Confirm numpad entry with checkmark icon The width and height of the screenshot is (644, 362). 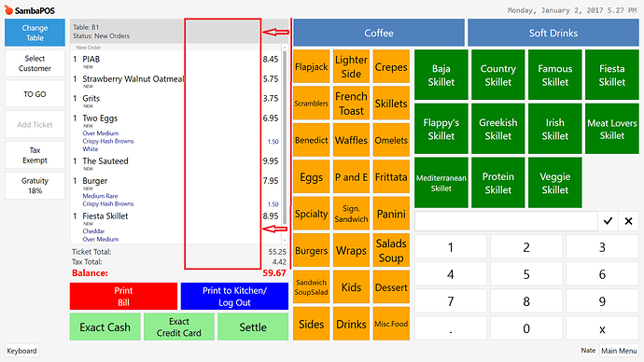click(608, 221)
